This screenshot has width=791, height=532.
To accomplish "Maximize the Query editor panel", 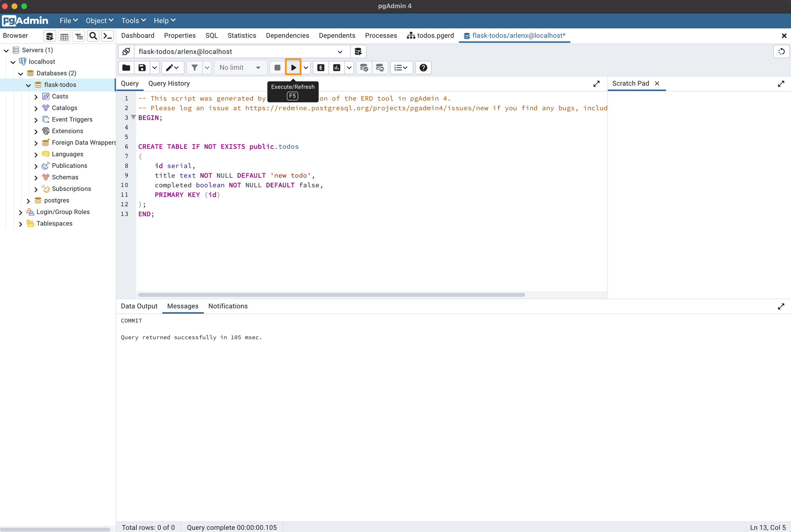I will pyautogui.click(x=596, y=84).
